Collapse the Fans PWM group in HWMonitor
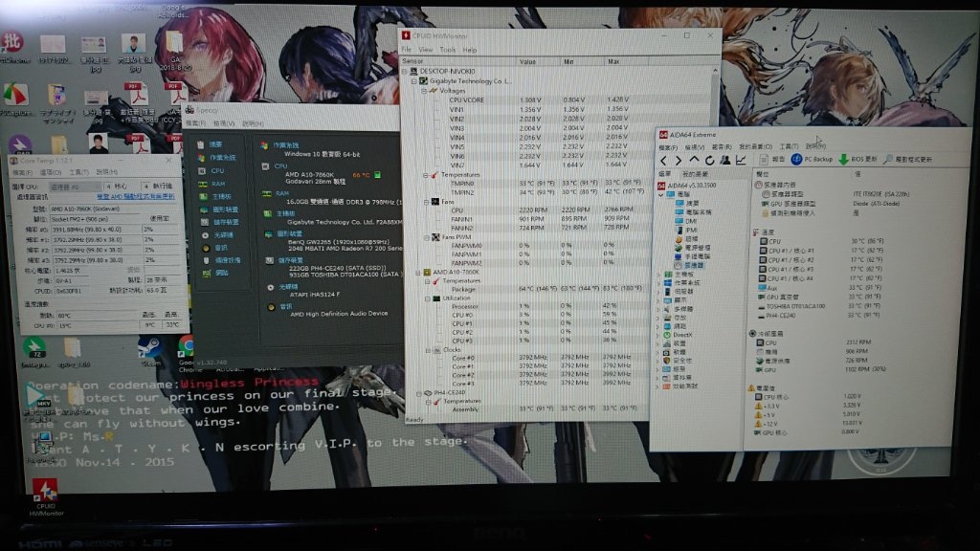 pyautogui.click(x=428, y=237)
